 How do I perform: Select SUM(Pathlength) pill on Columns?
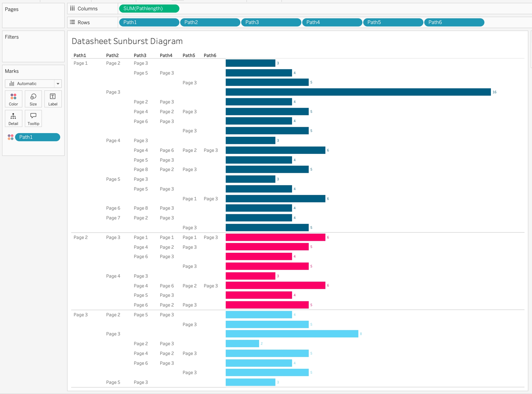(149, 9)
